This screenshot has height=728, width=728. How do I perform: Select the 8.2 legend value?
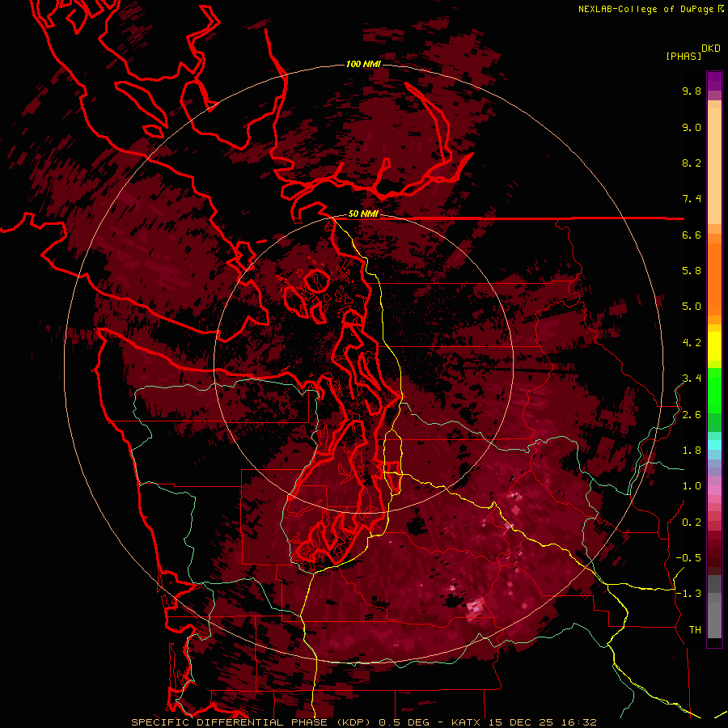tap(692, 163)
